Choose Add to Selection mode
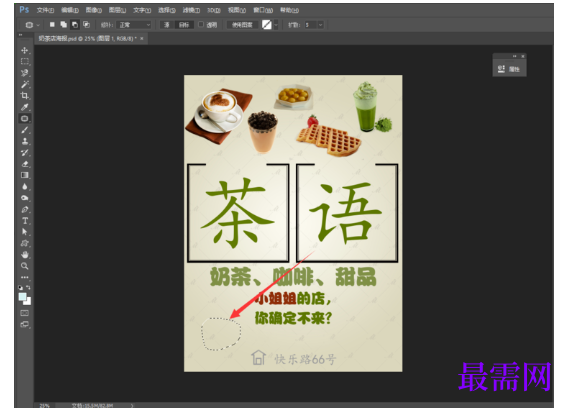570x408 pixels. click(64, 25)
